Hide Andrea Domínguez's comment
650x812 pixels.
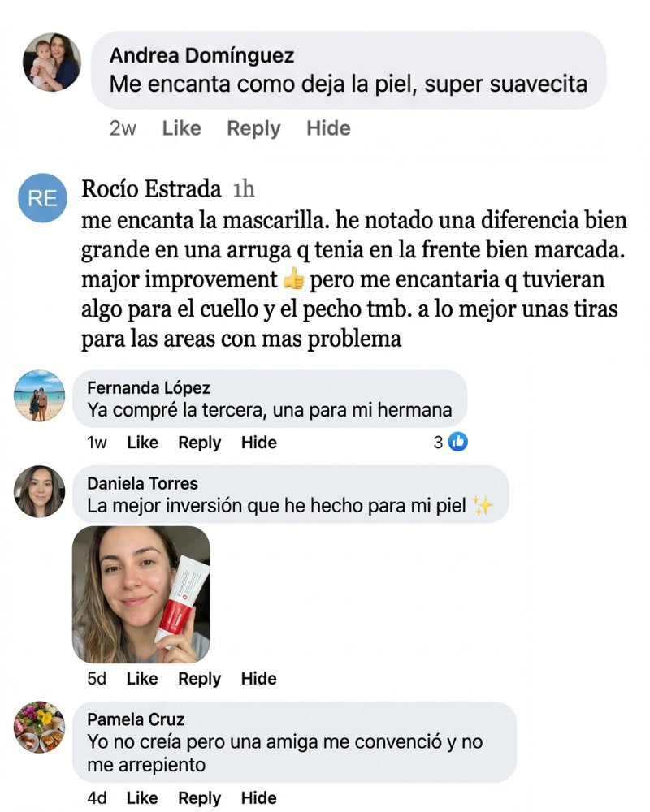click(x=328, y=128)
